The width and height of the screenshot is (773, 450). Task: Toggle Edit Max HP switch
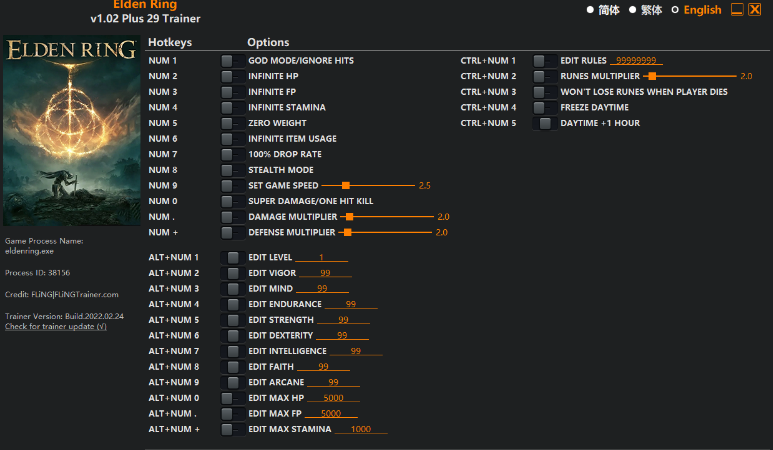(233, 398)
